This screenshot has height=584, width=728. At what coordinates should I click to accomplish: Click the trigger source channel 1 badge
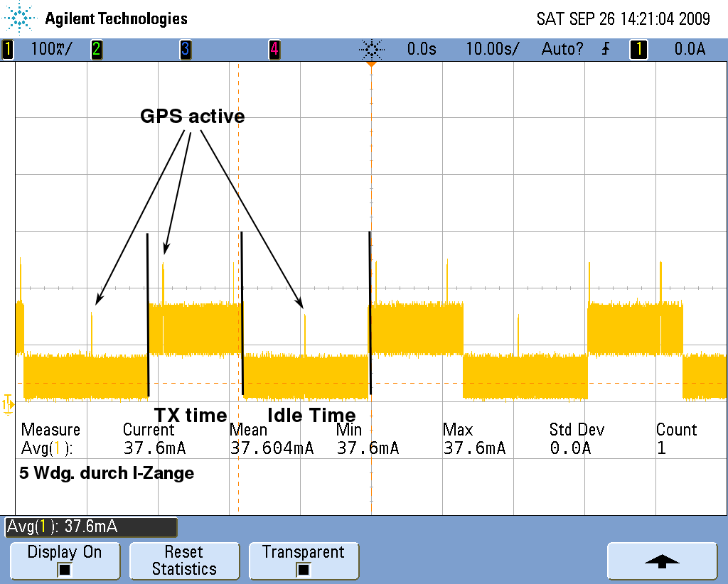coord(638,50)
